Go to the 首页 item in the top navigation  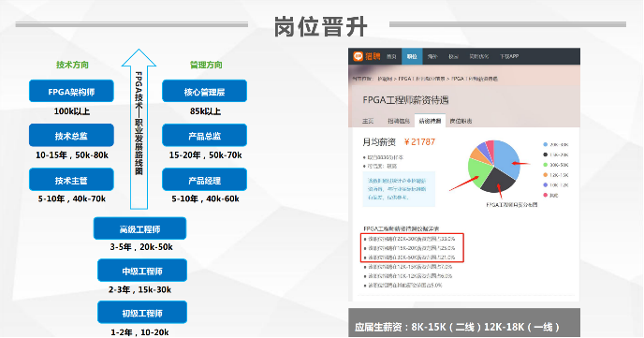(x=391, y=57)
